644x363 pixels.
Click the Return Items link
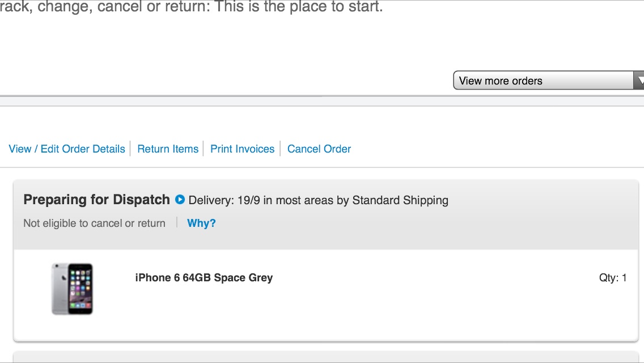point(168,149)
